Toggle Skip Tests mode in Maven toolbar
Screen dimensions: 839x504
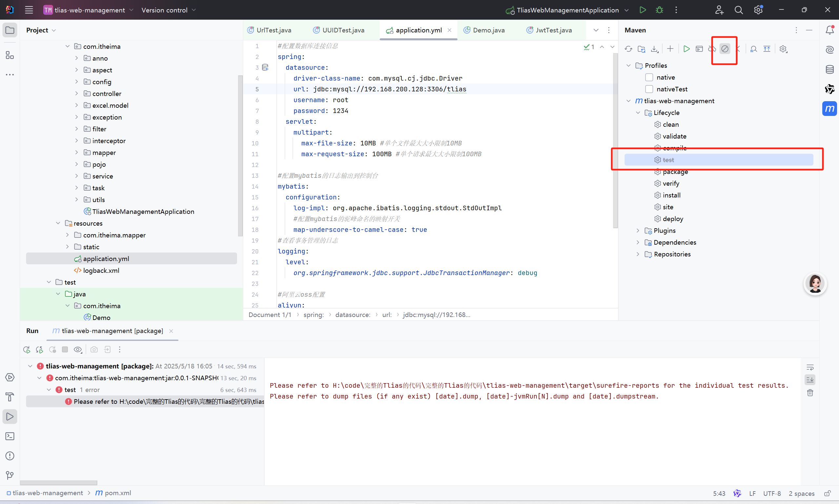click(x=725, y=49)
